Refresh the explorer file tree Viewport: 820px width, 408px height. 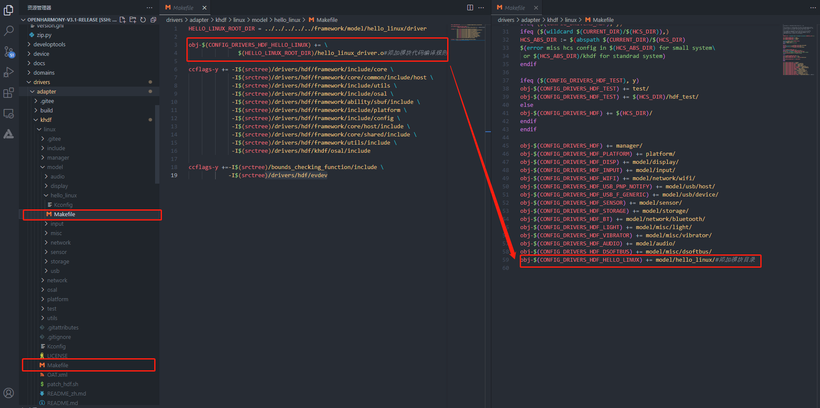143,20
